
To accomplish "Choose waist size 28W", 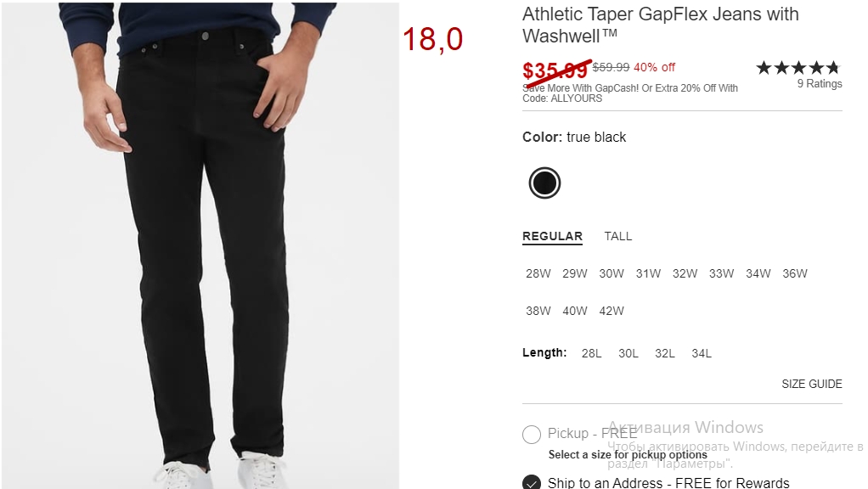I will [538, 273].
